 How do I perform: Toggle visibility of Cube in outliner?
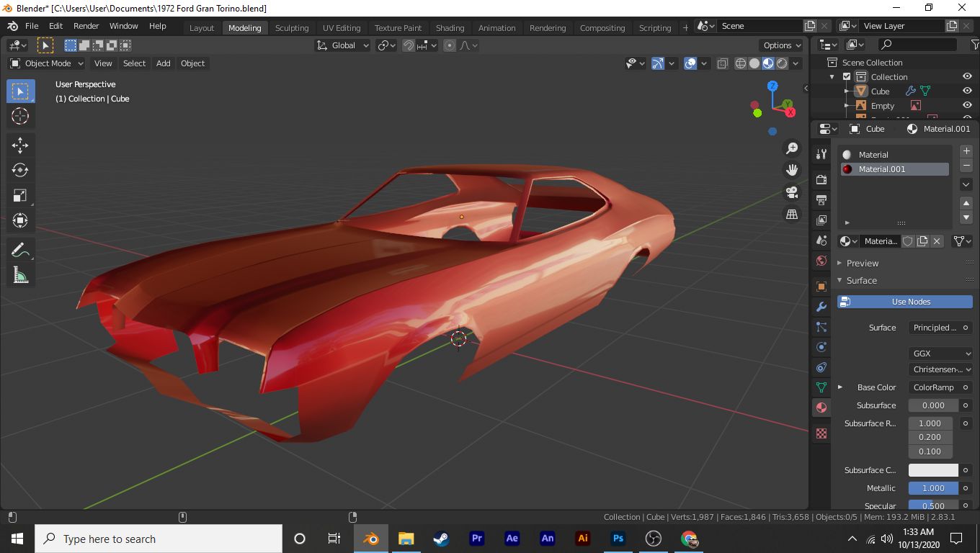[968, 91]
